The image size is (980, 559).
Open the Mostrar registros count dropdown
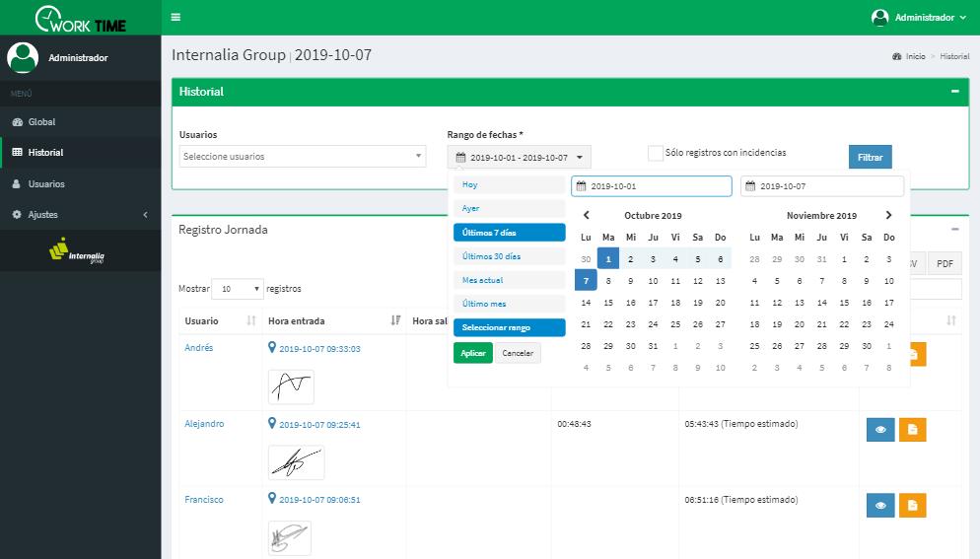click(238, 289)
